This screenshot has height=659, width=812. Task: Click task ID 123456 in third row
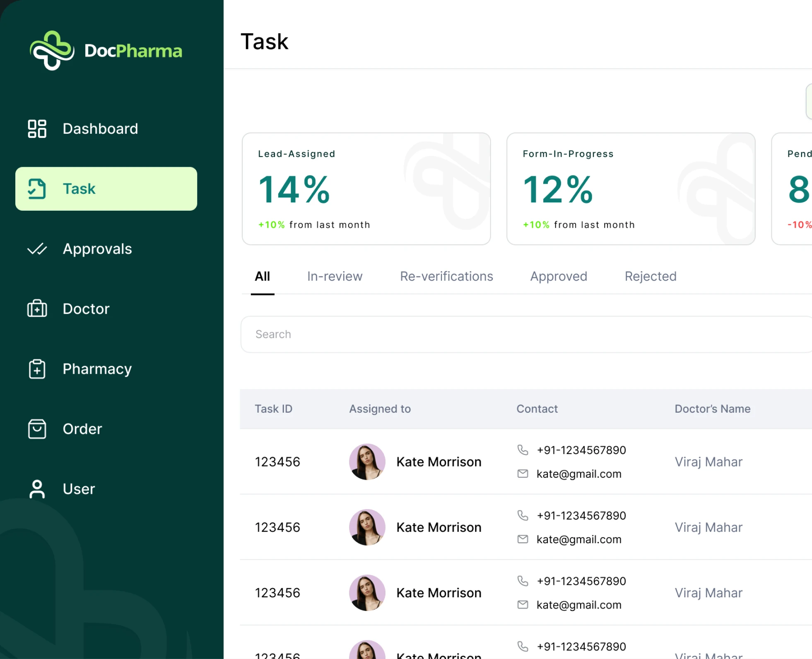277,593
